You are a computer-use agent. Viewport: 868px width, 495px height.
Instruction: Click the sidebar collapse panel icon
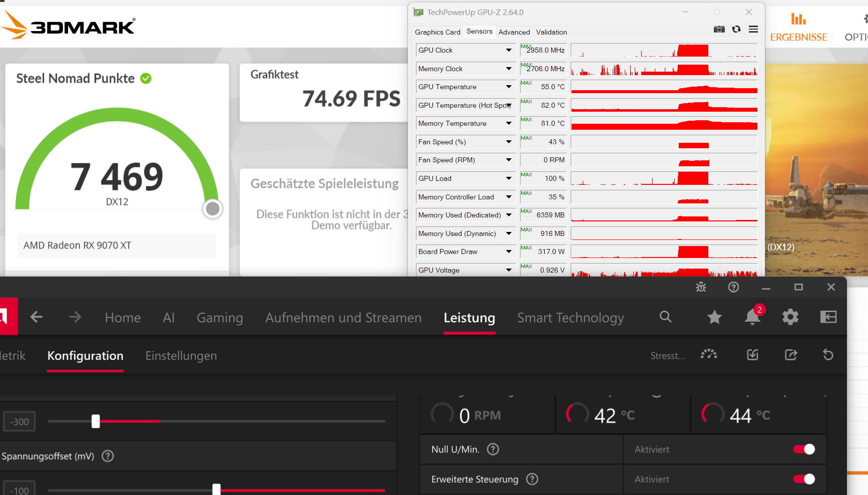point(828,317)
